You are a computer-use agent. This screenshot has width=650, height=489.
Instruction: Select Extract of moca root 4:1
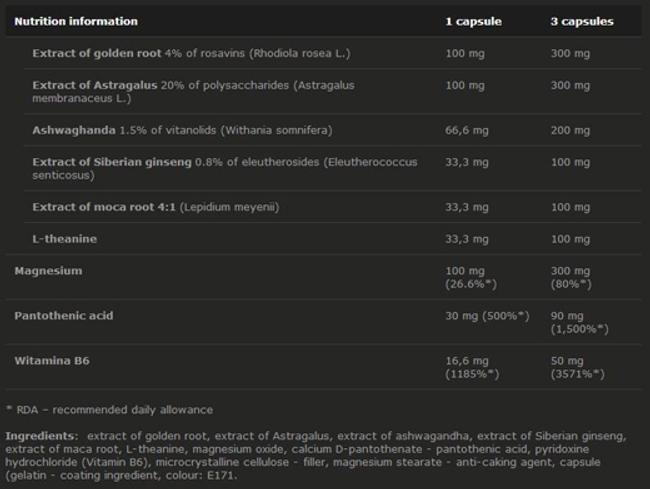click(x=104, y=207)
